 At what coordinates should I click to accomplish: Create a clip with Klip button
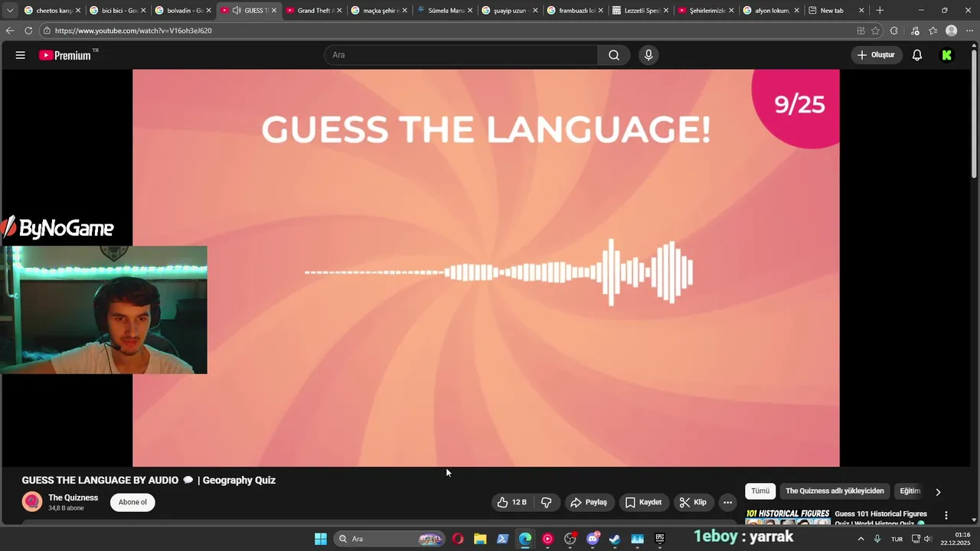pyautogui.click(x=693, y=502)
